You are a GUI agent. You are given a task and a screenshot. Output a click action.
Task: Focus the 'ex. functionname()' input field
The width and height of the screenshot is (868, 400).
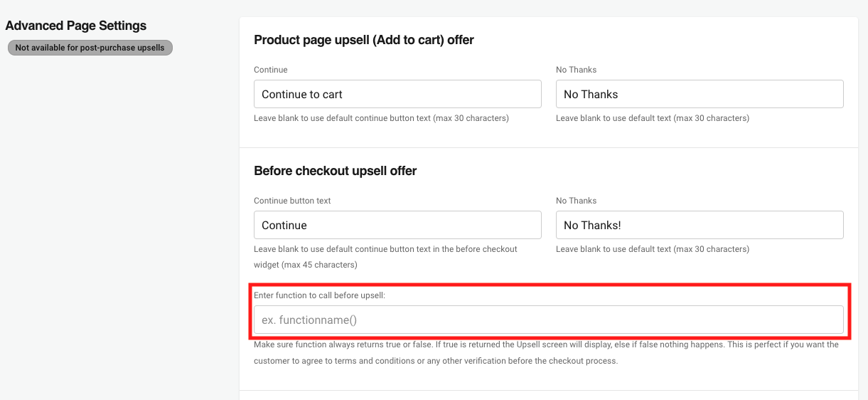pos(549,320)
